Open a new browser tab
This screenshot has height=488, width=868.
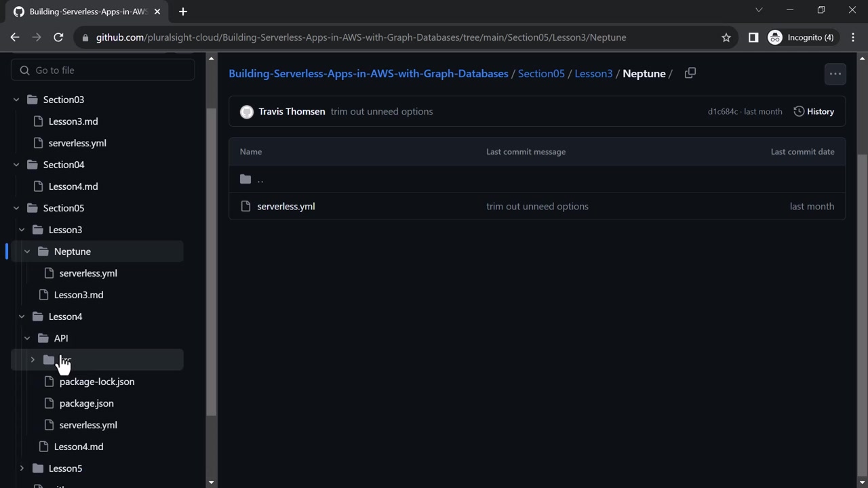pyautogui.click(x=182, y=12)
